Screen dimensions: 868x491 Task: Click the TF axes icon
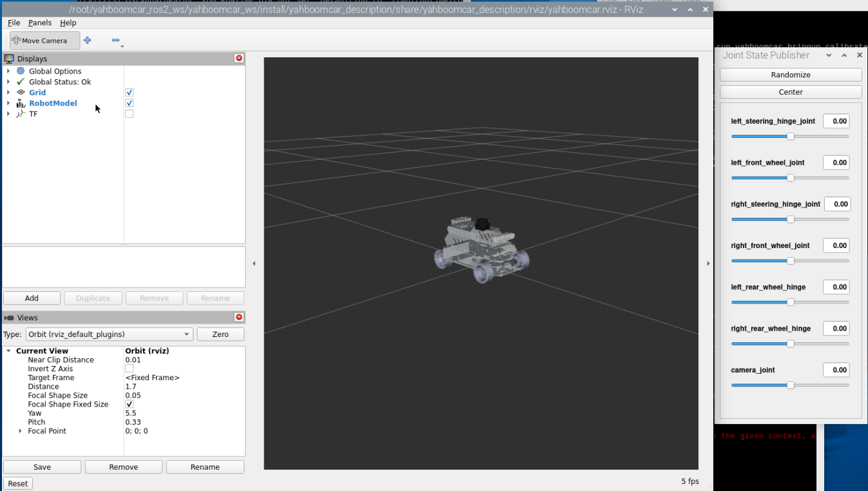click(x=21, y=113)
